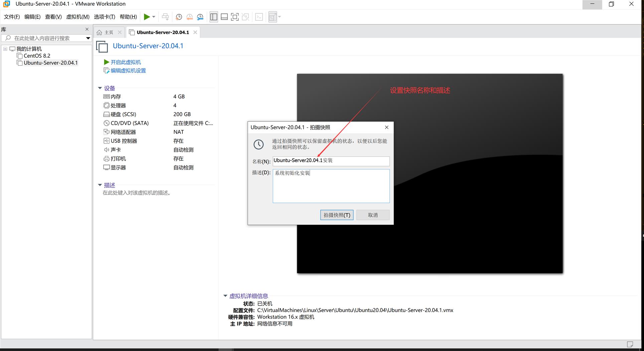Click the 硬盘 (SCSI) device row

[x=158, y=114]
